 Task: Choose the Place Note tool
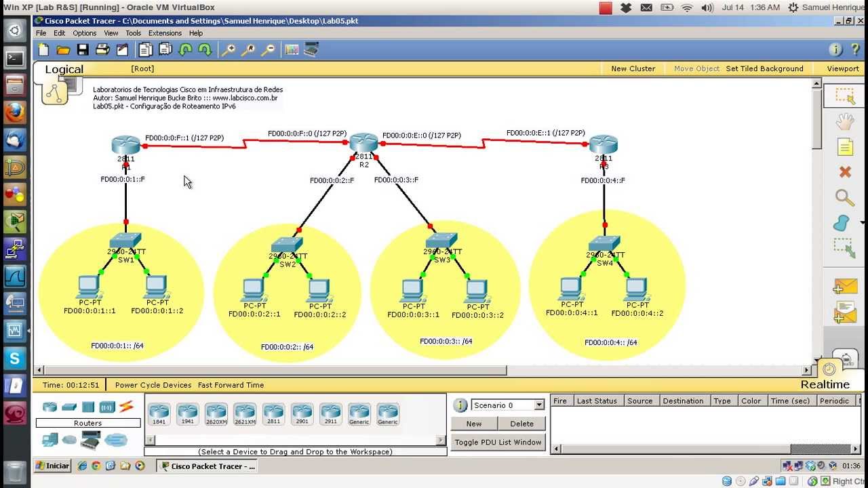[x=844, y=147]
